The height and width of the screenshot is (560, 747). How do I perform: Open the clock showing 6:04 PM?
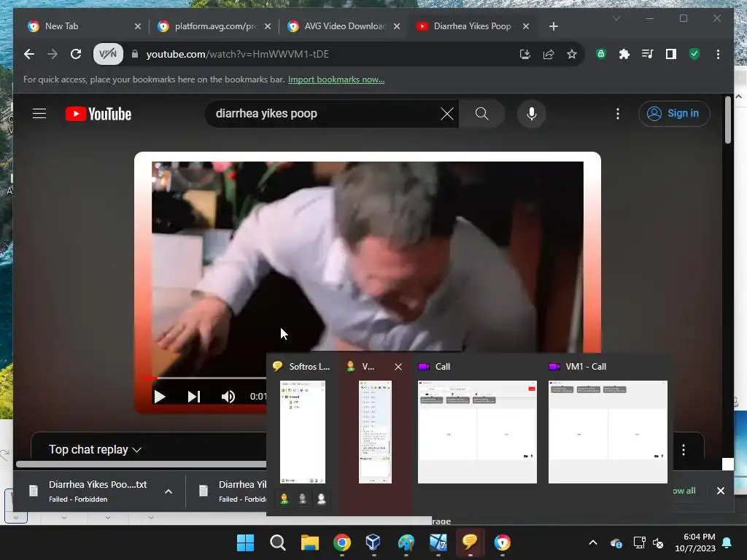point(695,542)
